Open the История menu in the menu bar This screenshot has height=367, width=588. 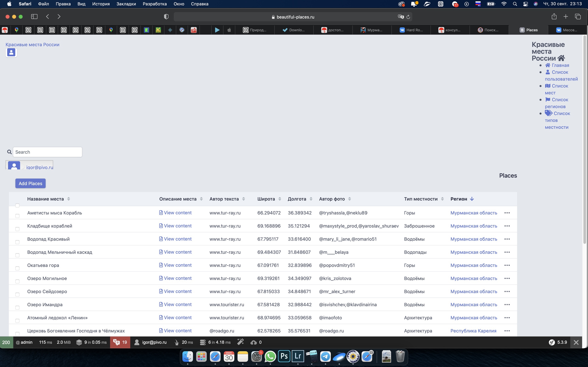[x=101, y=4]
